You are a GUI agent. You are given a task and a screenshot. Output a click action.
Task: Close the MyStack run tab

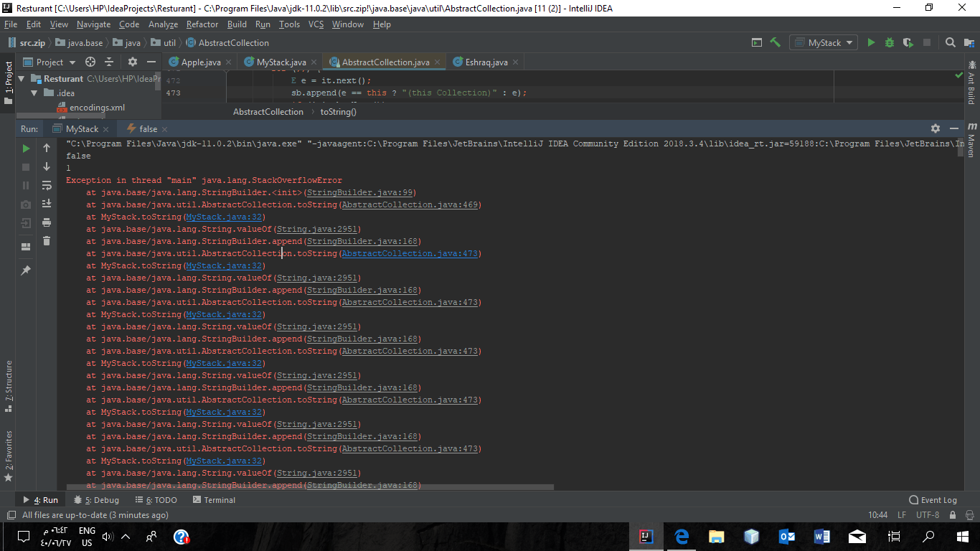[105, 129]
